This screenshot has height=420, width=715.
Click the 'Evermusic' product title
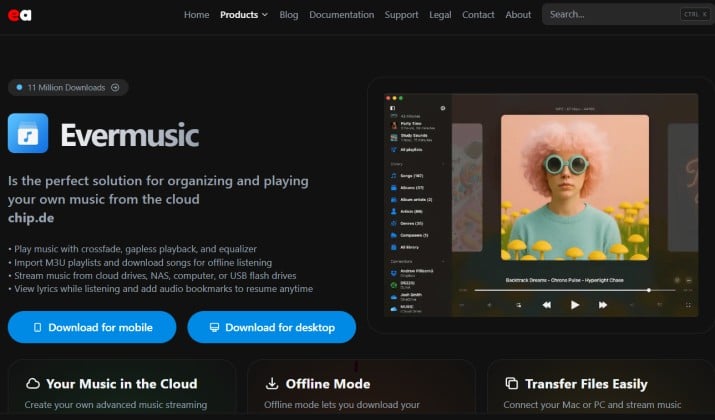click(130, 135)
